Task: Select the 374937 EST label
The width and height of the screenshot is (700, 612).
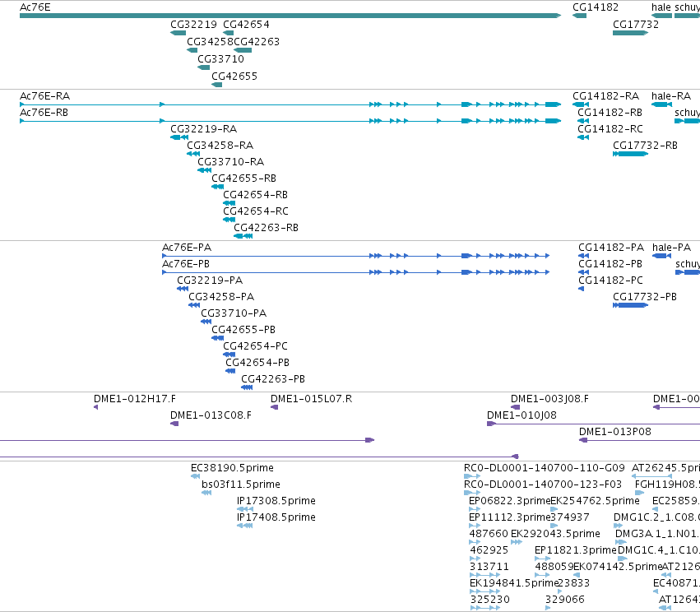Action: (570, 517)
